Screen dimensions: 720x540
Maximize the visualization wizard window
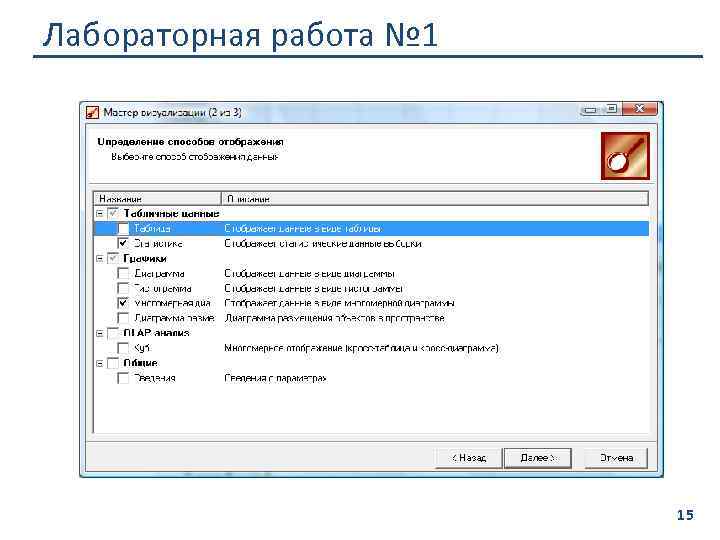coord(612,109)
